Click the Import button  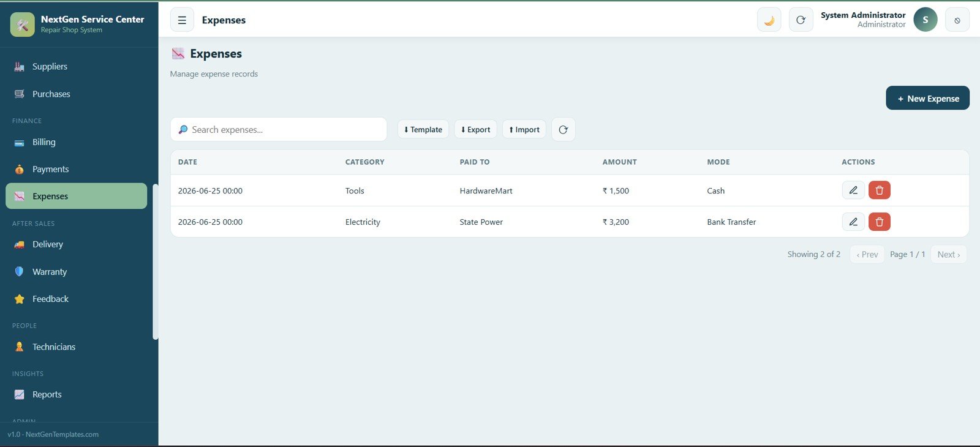coord(524,129)
